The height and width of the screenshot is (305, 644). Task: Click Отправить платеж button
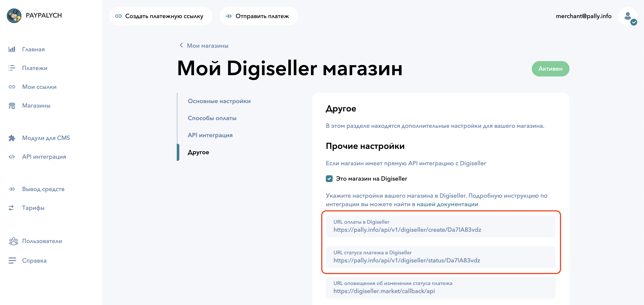pyautogui.click(x=259, y=16)
